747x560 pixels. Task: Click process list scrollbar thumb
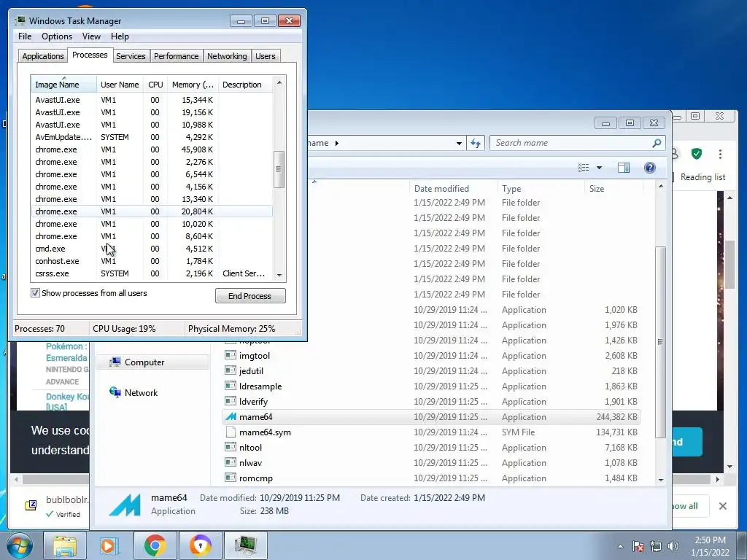point(279,169)
